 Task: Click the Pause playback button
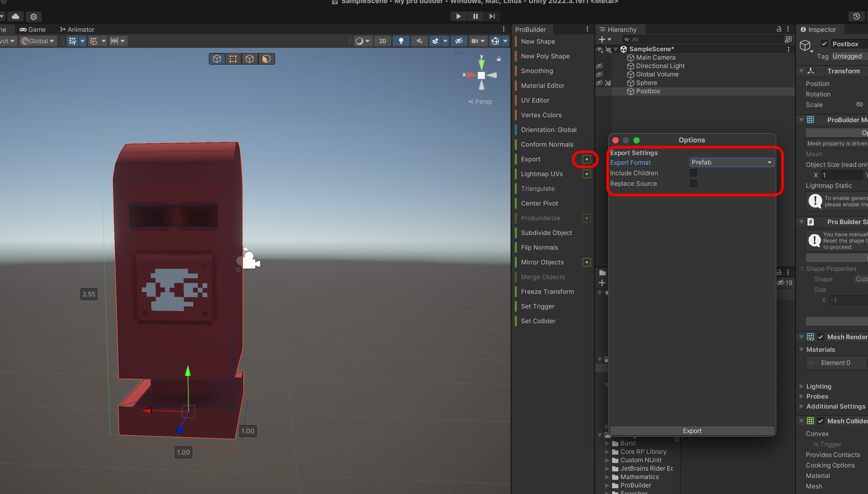[475, 16]
